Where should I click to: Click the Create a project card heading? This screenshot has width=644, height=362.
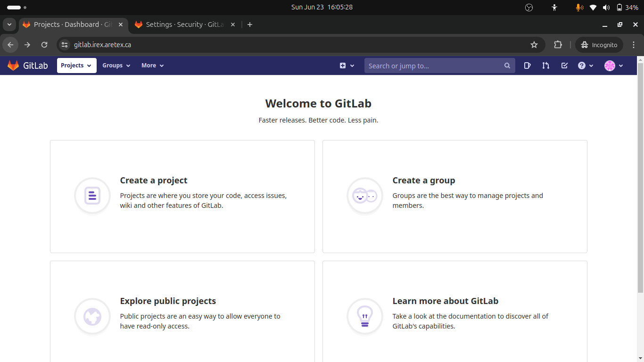(x=154, y=181)
